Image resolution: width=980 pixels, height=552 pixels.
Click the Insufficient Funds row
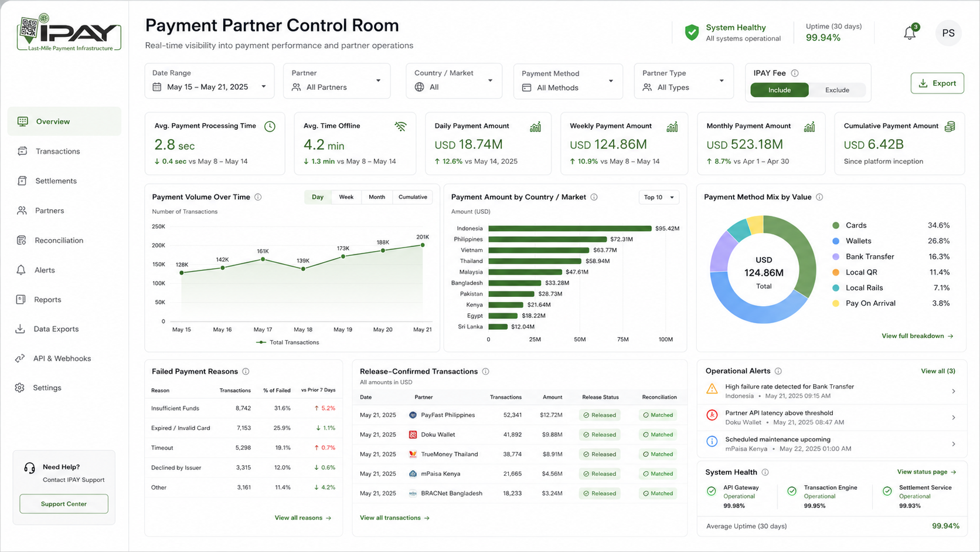pyautogui.click(x=243, y=408)
